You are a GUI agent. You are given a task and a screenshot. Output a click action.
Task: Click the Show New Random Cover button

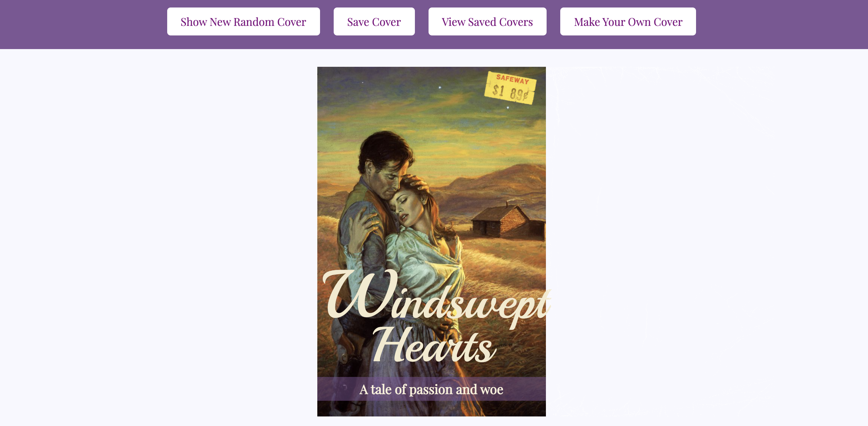tap(243, 21)
